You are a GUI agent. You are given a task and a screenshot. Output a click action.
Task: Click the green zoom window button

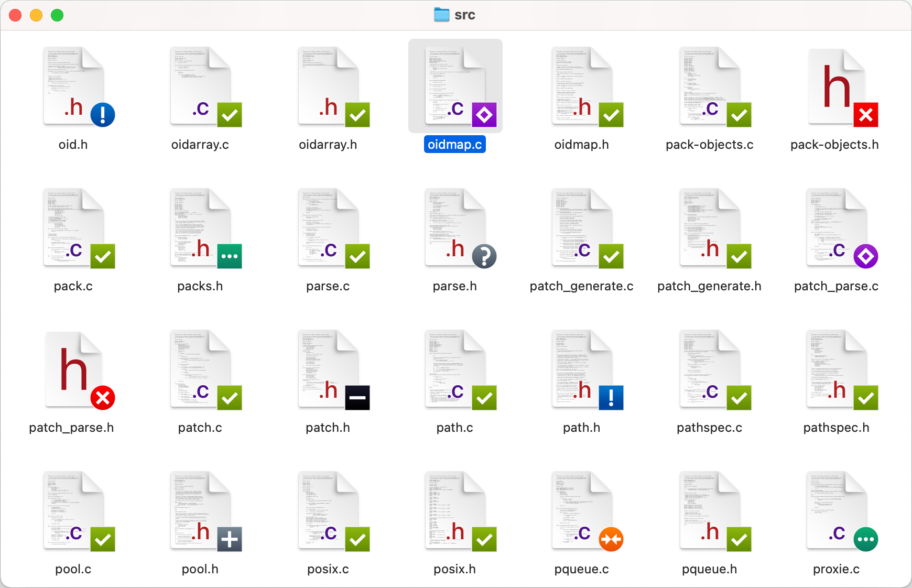point(57,15)
